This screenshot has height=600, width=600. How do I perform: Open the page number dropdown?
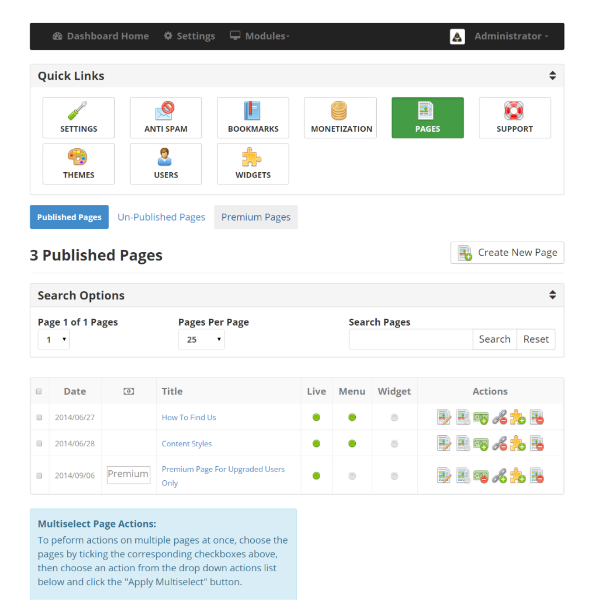pyautogui.click(x=53, y=340)
